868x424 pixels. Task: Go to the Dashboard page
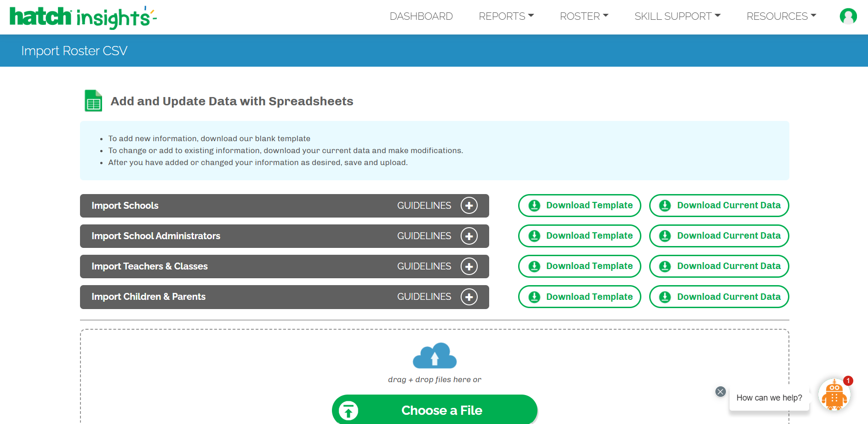click(421, 17)
